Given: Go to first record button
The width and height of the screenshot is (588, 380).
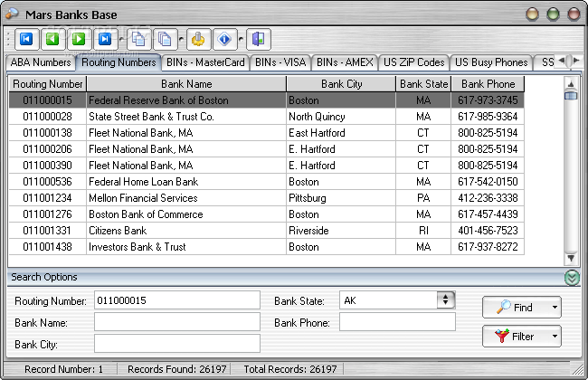Looking at the screenshot, I should pyautogui.click(x=26, y=39).
